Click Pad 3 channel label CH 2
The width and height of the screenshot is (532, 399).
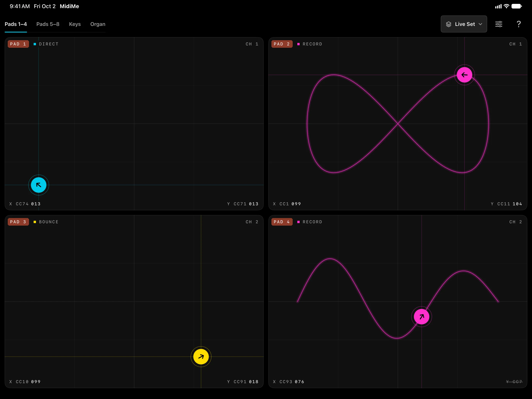[252, 222]
